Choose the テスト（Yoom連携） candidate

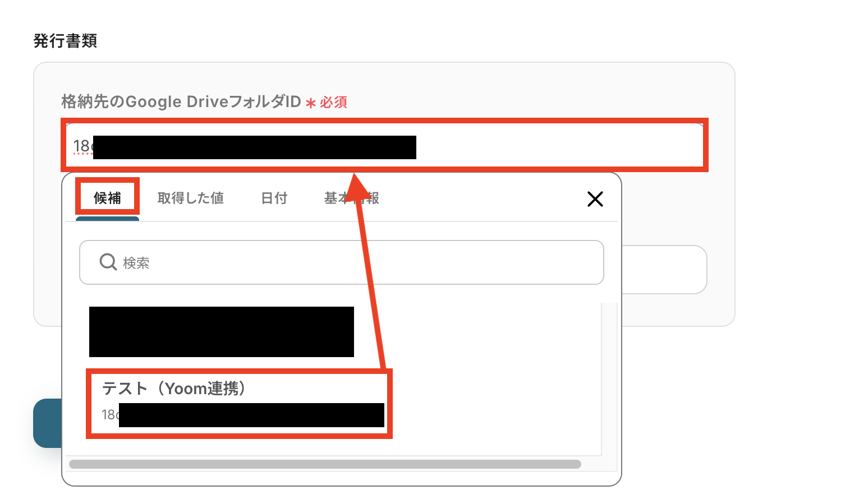(x=239, y=403)
